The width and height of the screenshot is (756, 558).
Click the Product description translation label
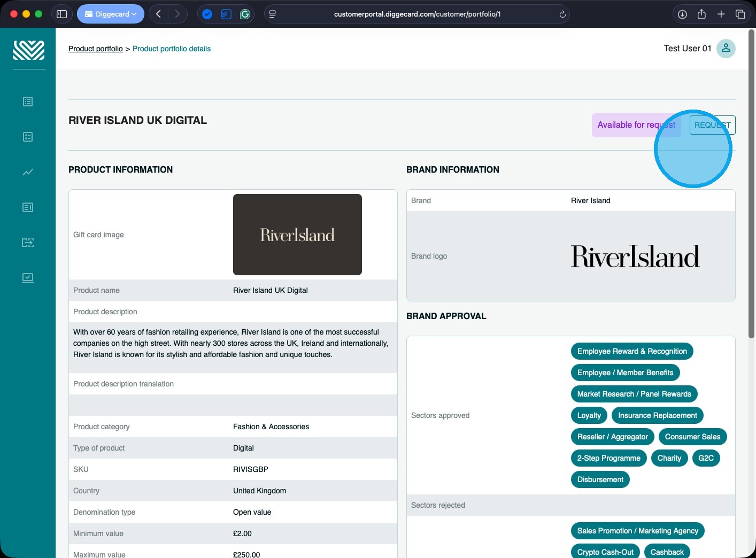click(124, 384)
